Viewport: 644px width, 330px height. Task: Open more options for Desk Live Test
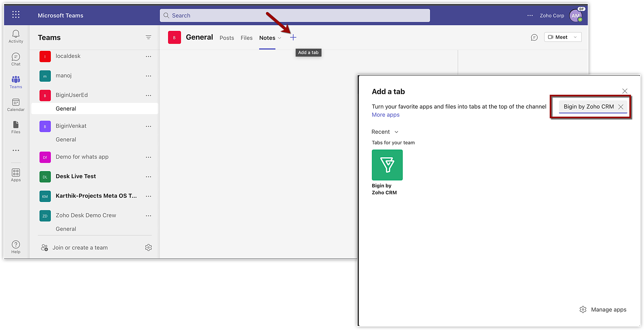(148, 177)
